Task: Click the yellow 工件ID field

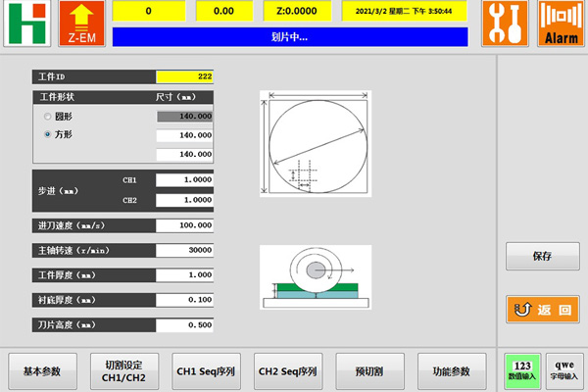Action: coord(185,76)
